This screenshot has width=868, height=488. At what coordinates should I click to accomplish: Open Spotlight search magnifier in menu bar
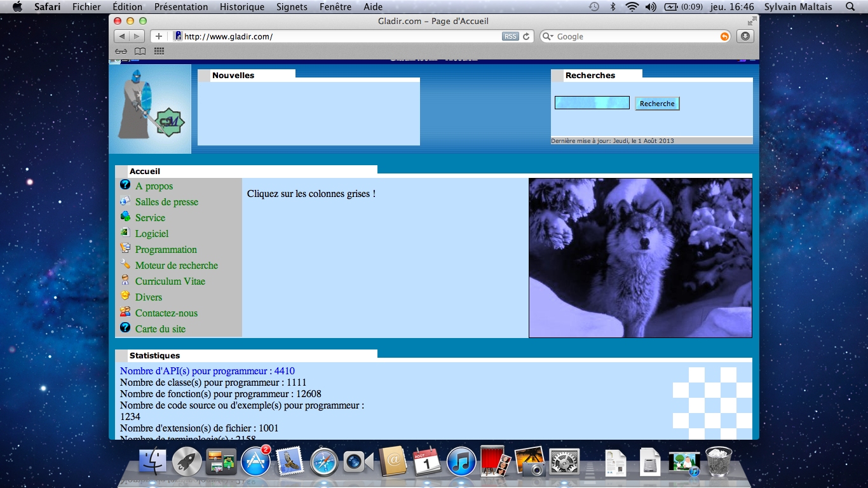(x=850, y=7)
